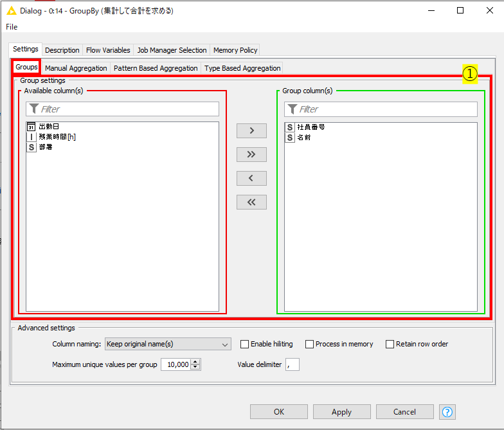Click the date type icon beside 出勤日
Image resolution: width=504 pixels, height=430 pixels.
coord(31,127)
